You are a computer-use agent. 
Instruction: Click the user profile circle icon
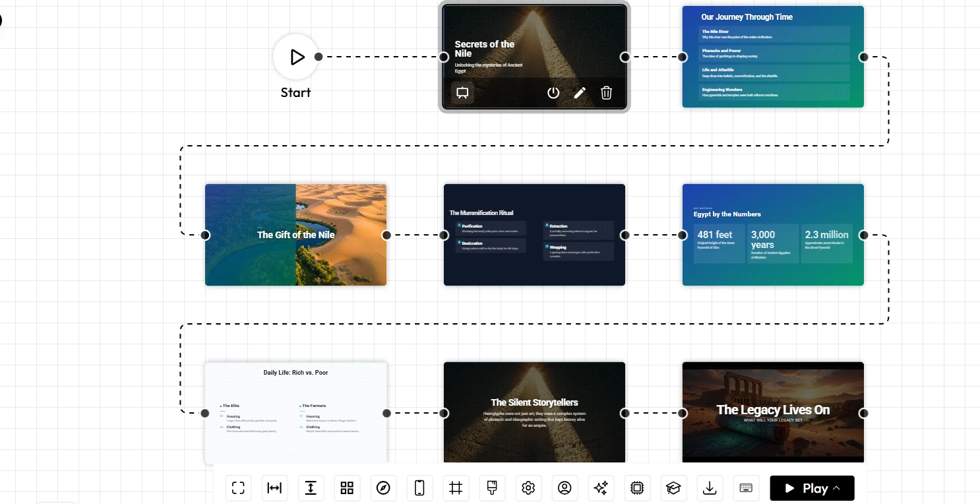coord(565,488)
